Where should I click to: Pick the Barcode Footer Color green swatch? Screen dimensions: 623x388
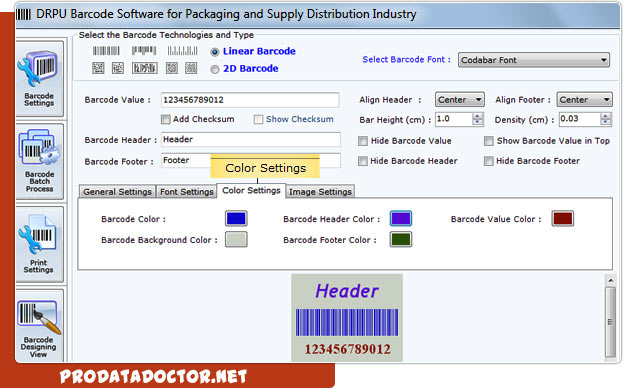pos(400,239)
